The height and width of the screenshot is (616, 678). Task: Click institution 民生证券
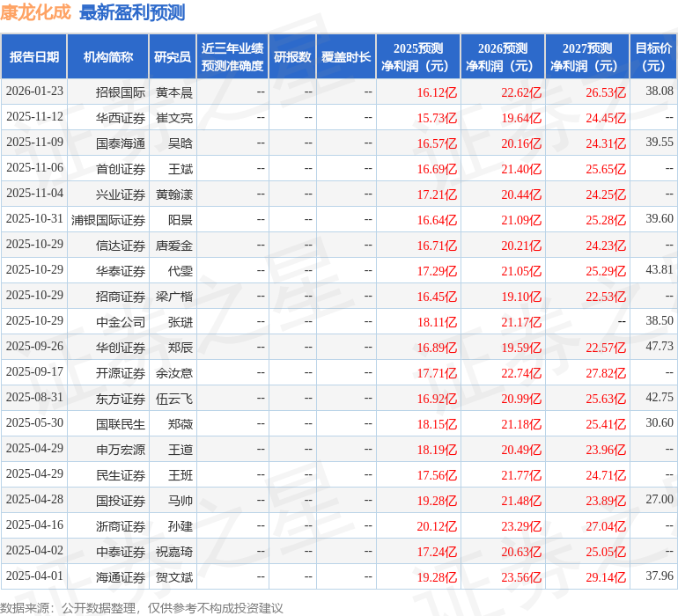coord(121,475)
